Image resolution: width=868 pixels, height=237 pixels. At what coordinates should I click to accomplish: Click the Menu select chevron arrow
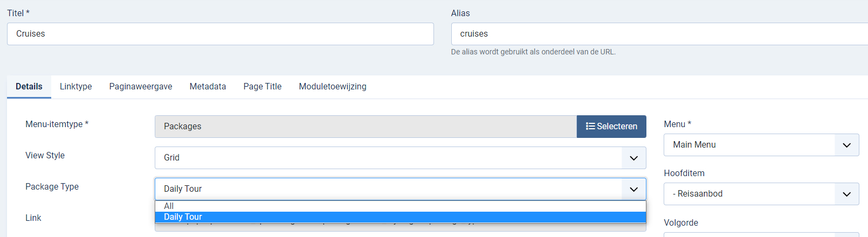tap(847, 145)
